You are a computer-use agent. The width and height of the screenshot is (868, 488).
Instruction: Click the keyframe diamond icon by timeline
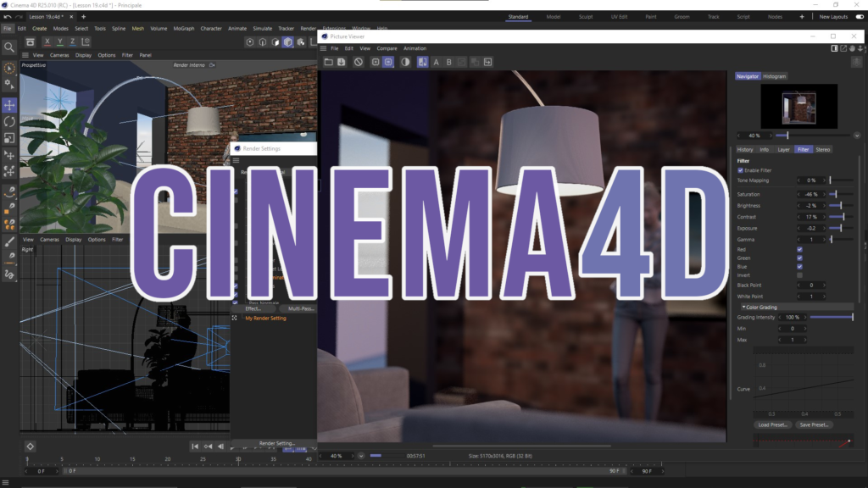[31, 446]
